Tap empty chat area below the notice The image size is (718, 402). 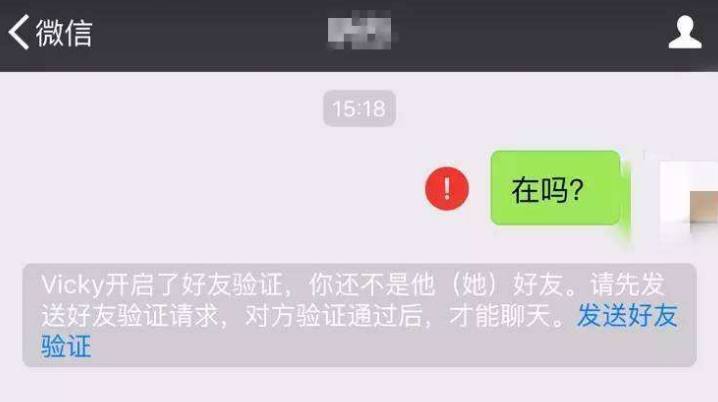(359, 385)
